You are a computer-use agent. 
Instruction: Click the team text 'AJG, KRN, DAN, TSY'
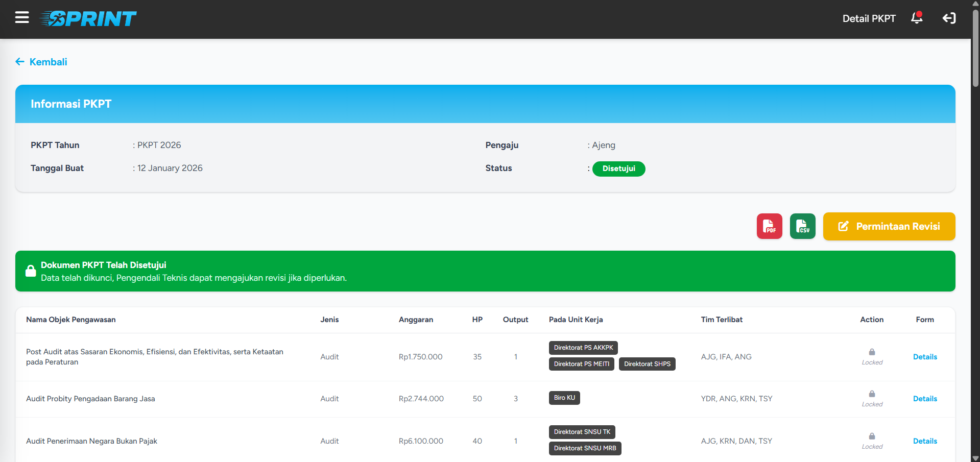[736, 441]
